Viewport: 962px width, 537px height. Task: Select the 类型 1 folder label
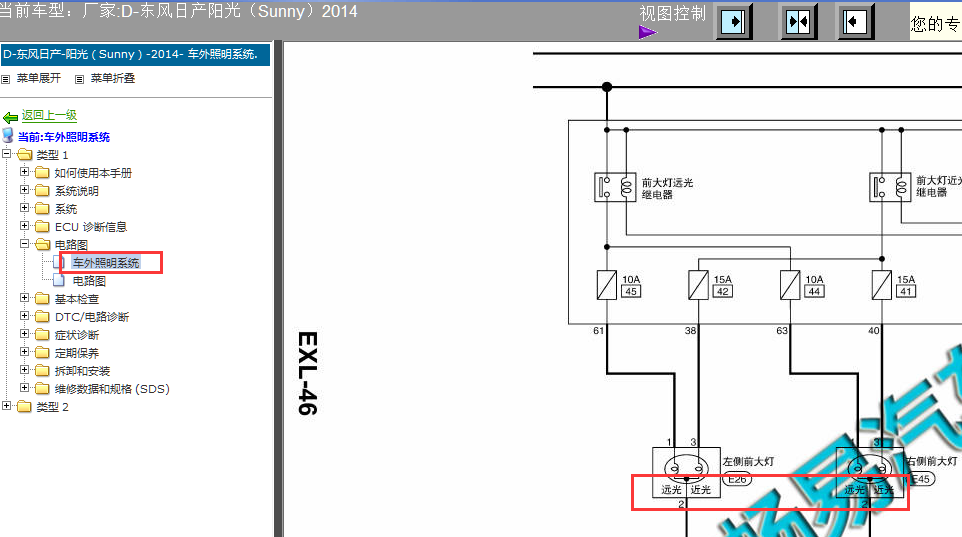(52, 155)
